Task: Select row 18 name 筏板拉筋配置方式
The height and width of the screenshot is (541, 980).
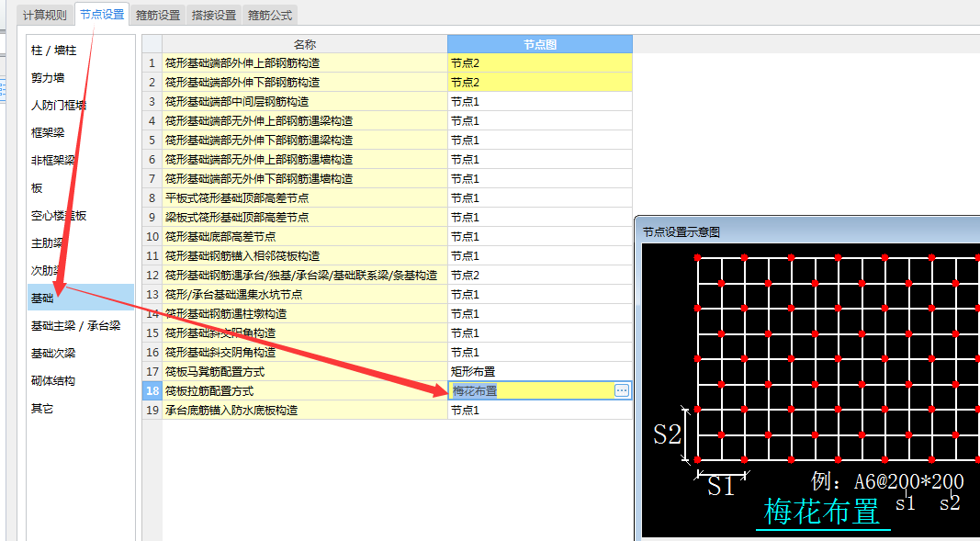Action: pos(305,391)
